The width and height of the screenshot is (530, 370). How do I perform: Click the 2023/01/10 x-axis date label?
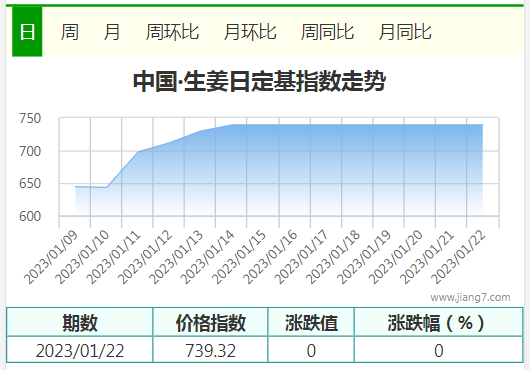[x=82, y=257]
